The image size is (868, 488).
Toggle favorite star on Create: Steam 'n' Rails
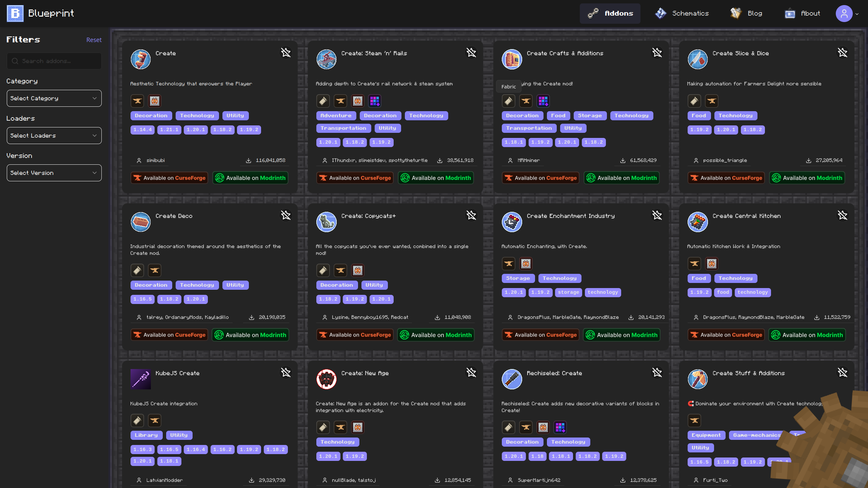pos(471,53)
